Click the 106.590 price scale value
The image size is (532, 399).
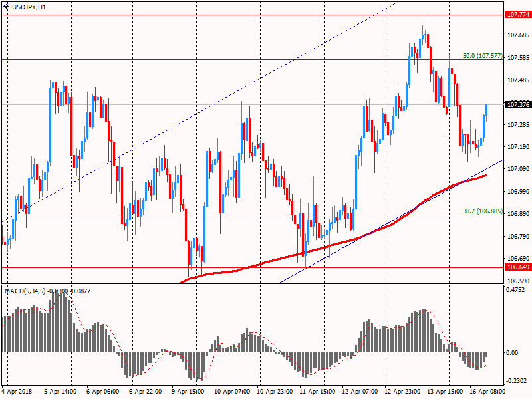518,281
